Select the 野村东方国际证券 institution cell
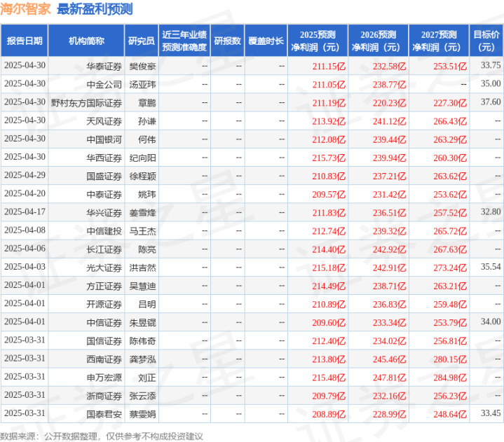This screenshot has height=442, width=504. pyautogui.click(x=86, y=103)
